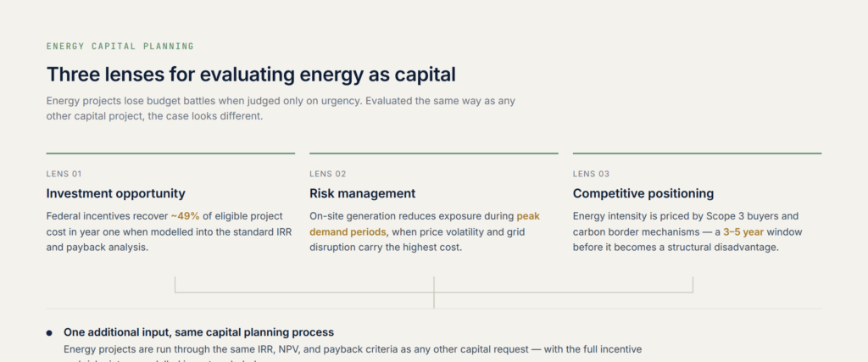The width and height of the screenshot is (868, 362).
Task: Click the 'ENERGY CAPITAL PLANNING' eyebrow label
Action: 120,47
